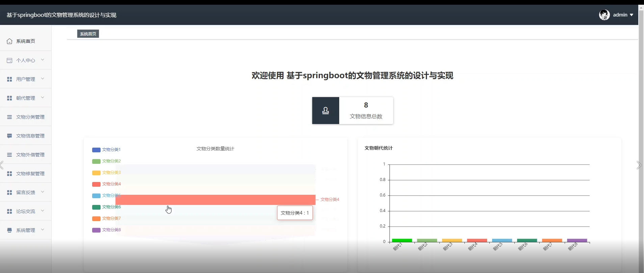Click the monitor icon beside 系统管理
The width and height of the screenshot is (644, 273).
9,230
